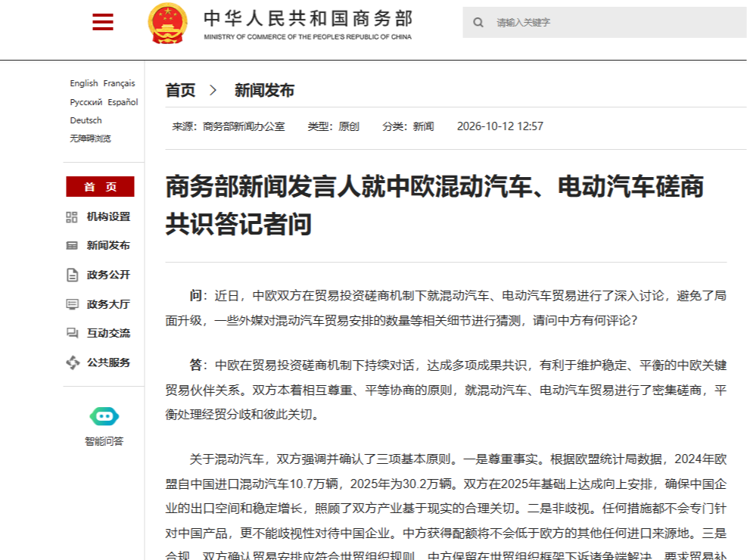Click the 互动交流 chat bubbles icon
This screenshot has height=560, width=747.
(72, 333)
